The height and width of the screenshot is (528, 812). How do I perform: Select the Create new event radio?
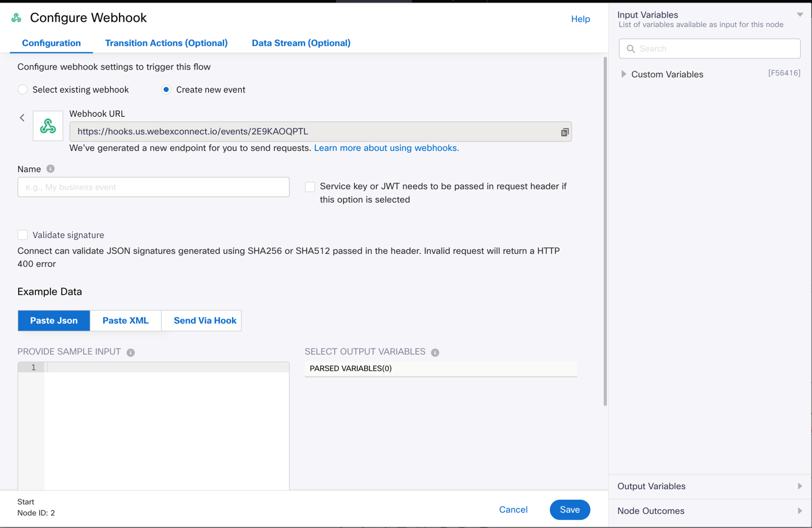tap(166, 90)
